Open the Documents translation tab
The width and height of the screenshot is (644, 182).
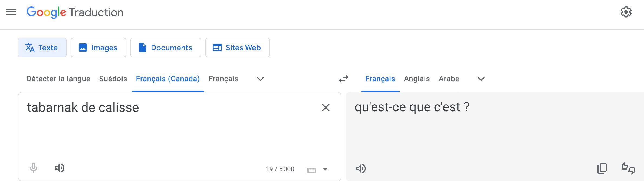point(166,48)
